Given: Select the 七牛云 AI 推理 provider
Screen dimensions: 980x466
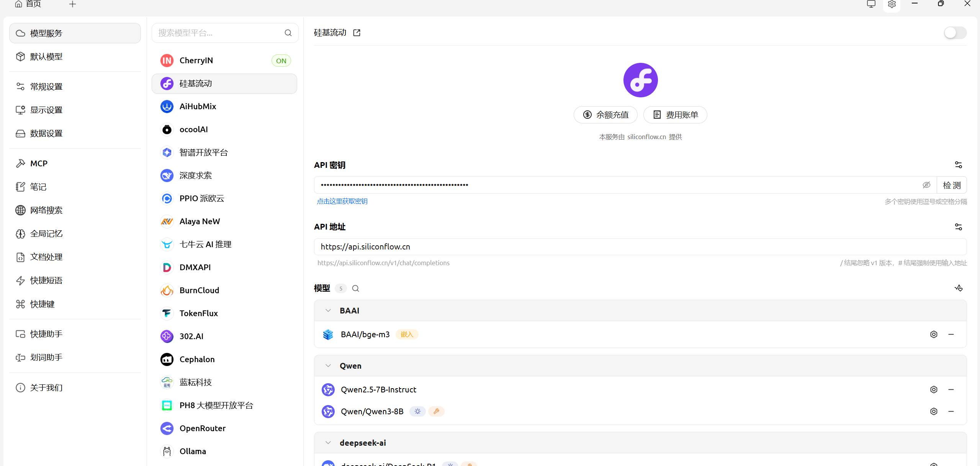Looking at the screenshot, I should click(x=224, y=244).
